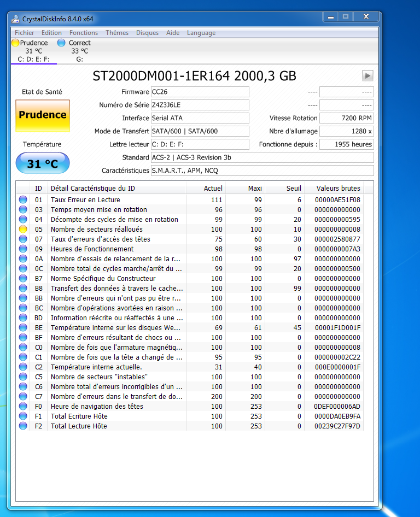Click status circle for row ID BD
This screenshot has width=420, height=517.
tap(23, 318)
